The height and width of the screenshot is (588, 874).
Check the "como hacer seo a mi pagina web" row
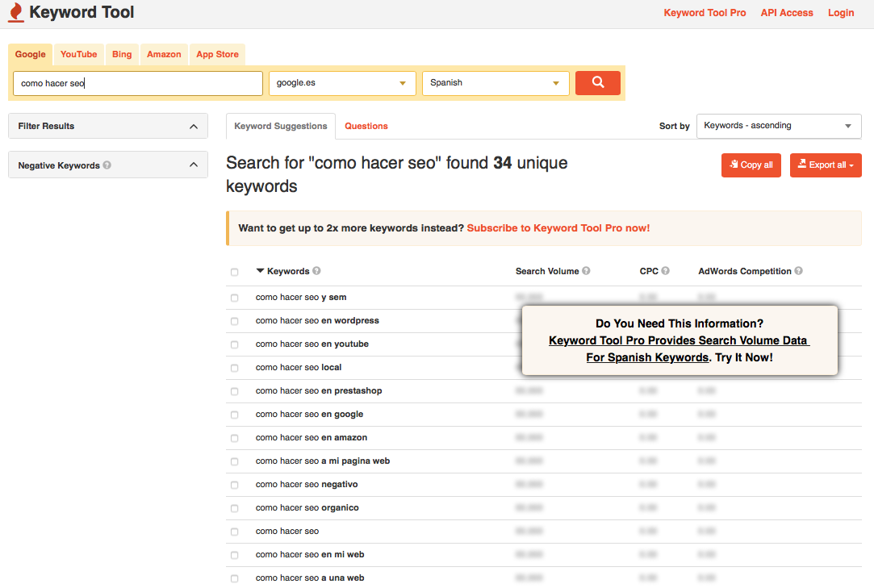(234, 462)
